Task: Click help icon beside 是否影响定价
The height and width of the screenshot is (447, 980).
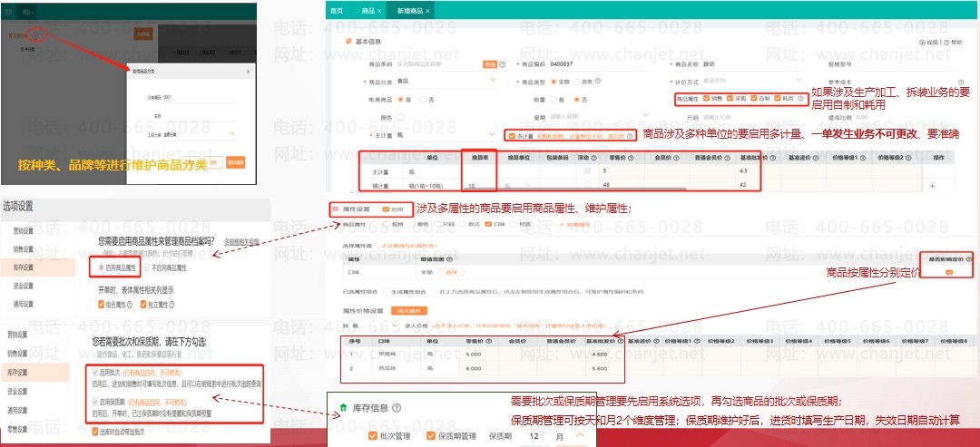Action: [969, 258]
